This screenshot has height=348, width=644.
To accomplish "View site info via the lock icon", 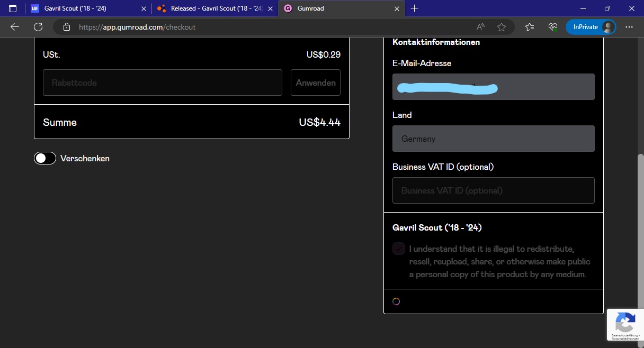I will pos(67,27).
